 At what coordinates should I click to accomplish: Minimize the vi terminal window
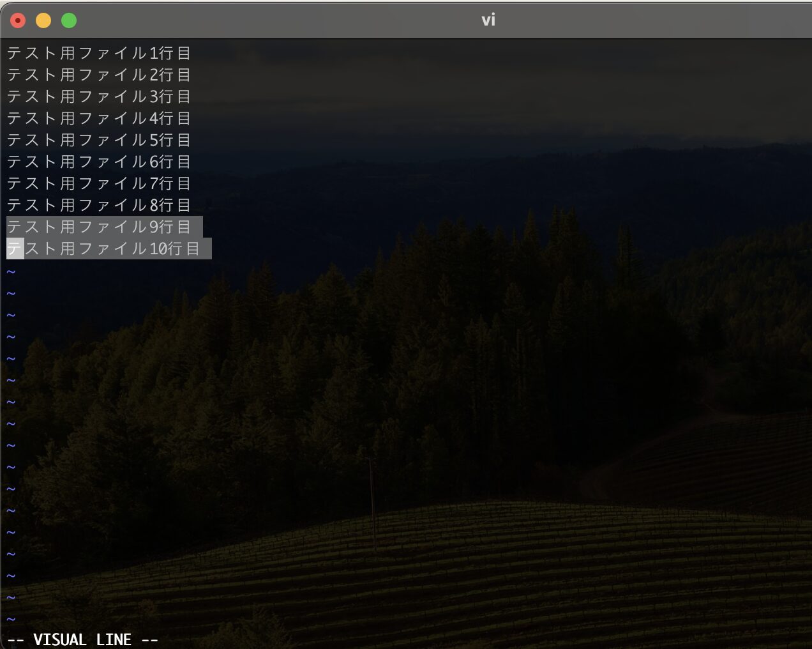pos(43,20)
